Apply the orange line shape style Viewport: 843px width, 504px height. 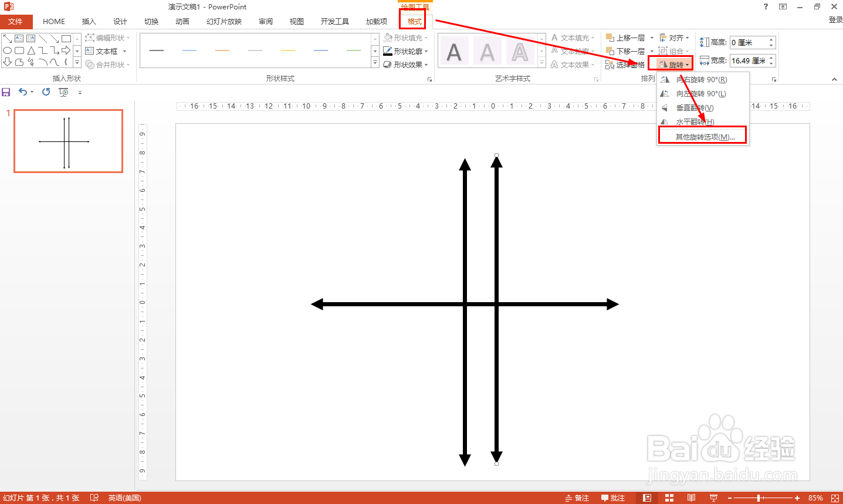(222, 50)
